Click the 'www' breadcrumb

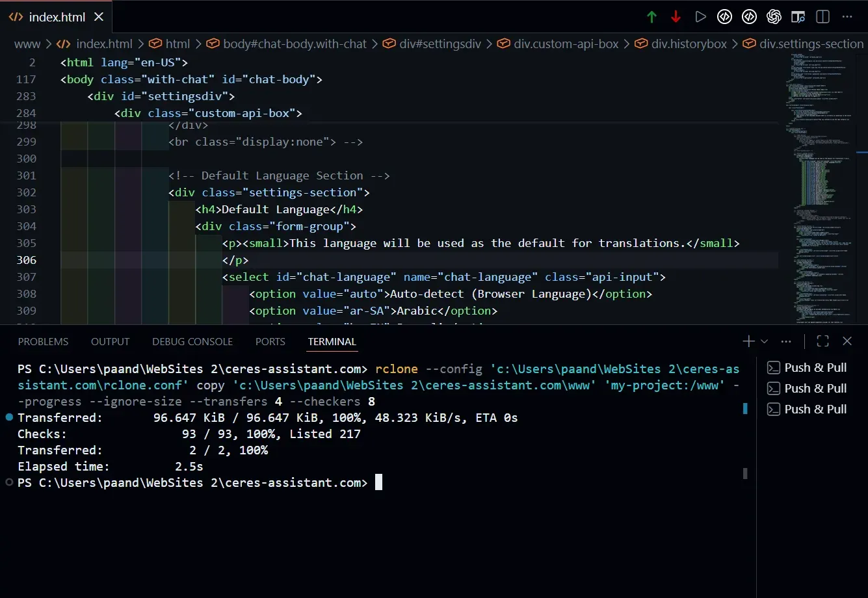[x=27, y=44]
